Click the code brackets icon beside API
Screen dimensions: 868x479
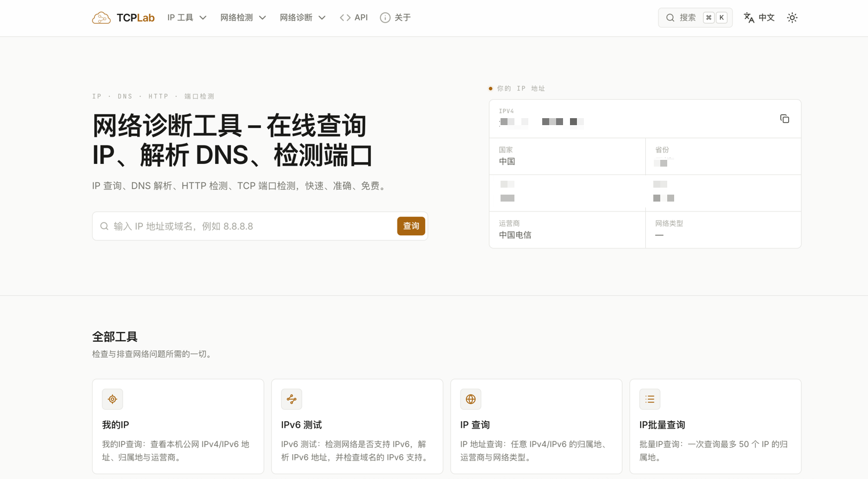[x=345, y=18]
